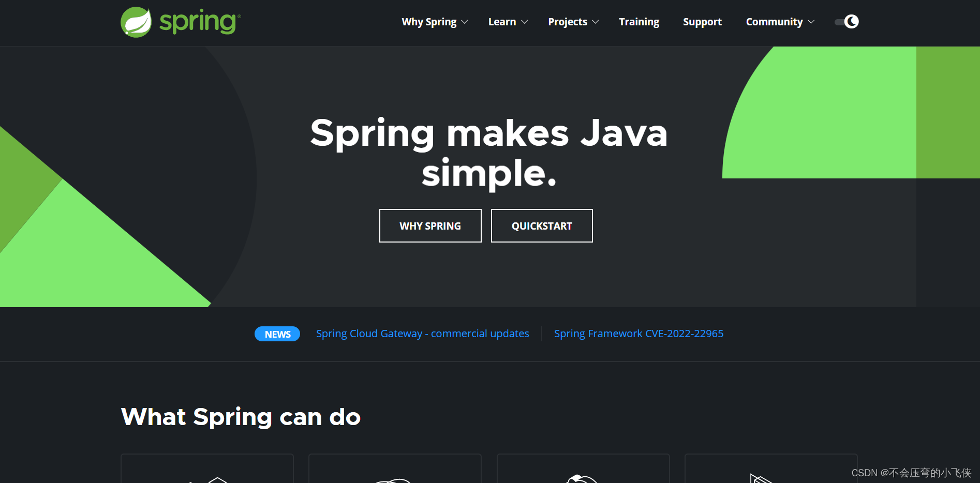This screenshot has width=980, height=483.
Task: Click the spring wordmark text in header
Action: [x=200, y=22]
